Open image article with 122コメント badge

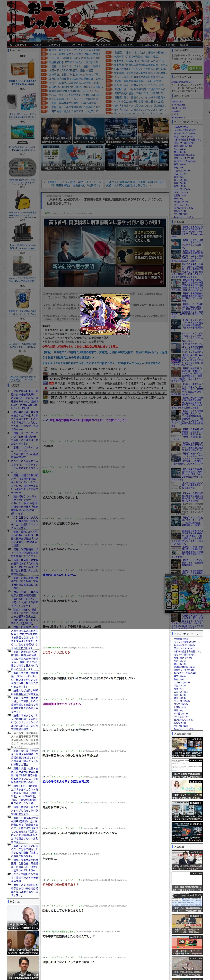[187, 769]
